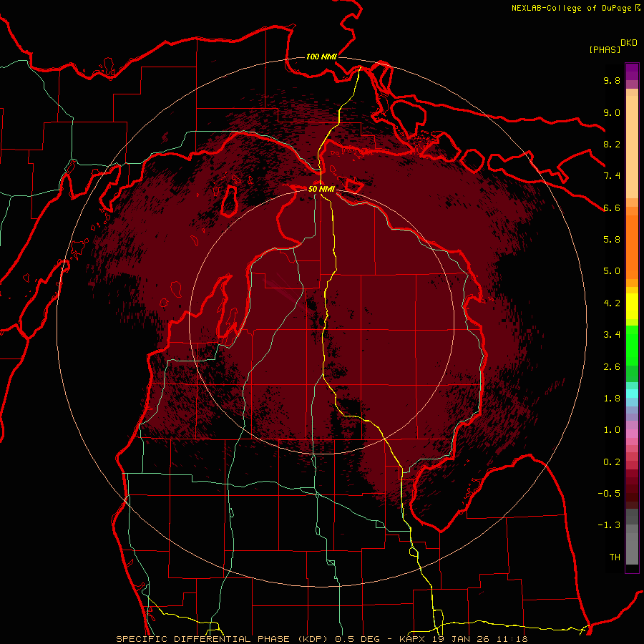
Task: Pick the cyan band of the color bar
Action: click(632, 394)
